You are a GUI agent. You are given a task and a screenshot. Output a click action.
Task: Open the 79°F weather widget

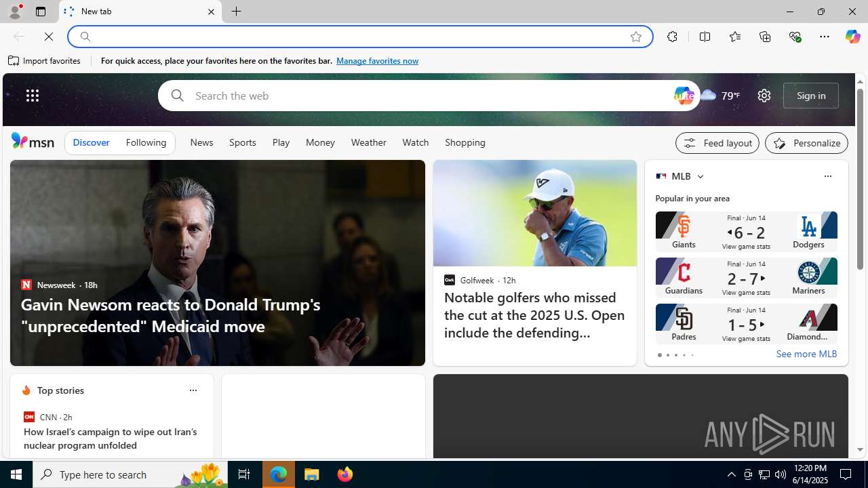[720, 96]
